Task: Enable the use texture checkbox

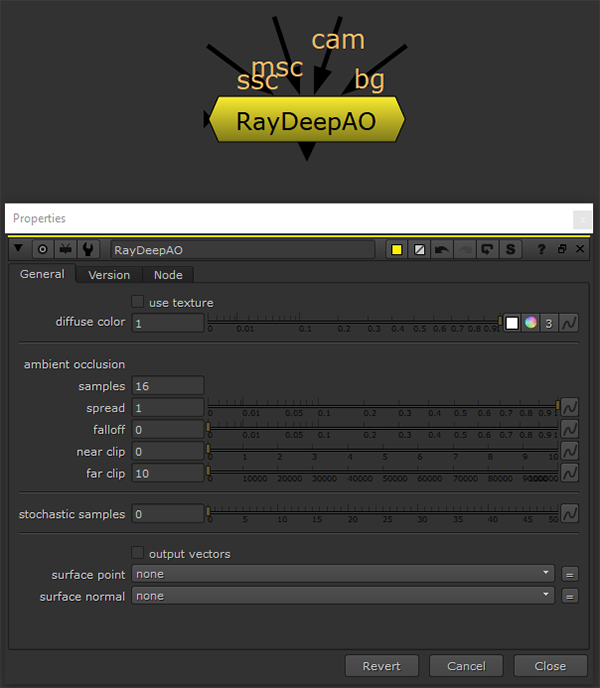Action: 138,302
